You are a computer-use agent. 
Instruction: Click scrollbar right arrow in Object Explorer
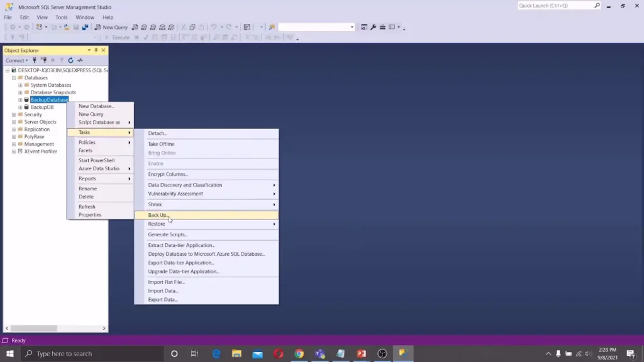(104, 328)
